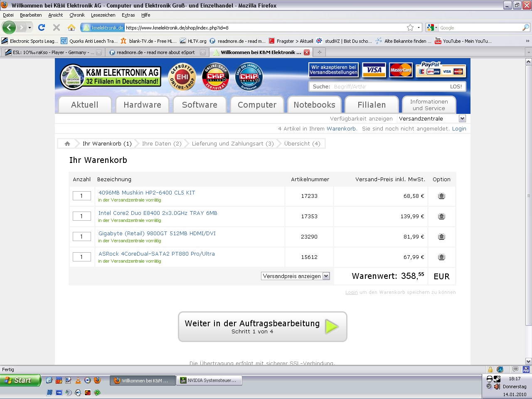Click the EHI Geprüfter Online-Shop seal

pos(182,77)
